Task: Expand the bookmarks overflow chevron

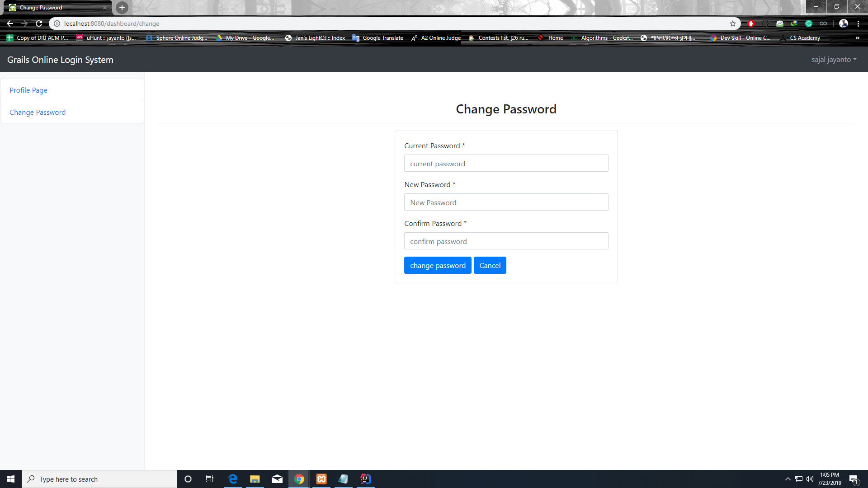Action: pyautogui.click(x=858, y=38)
